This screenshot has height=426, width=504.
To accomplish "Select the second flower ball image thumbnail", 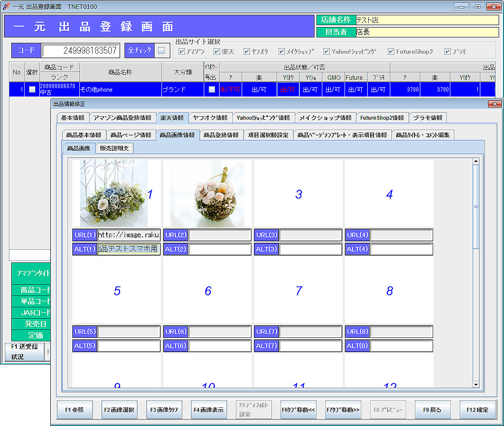I will [207, 194].
